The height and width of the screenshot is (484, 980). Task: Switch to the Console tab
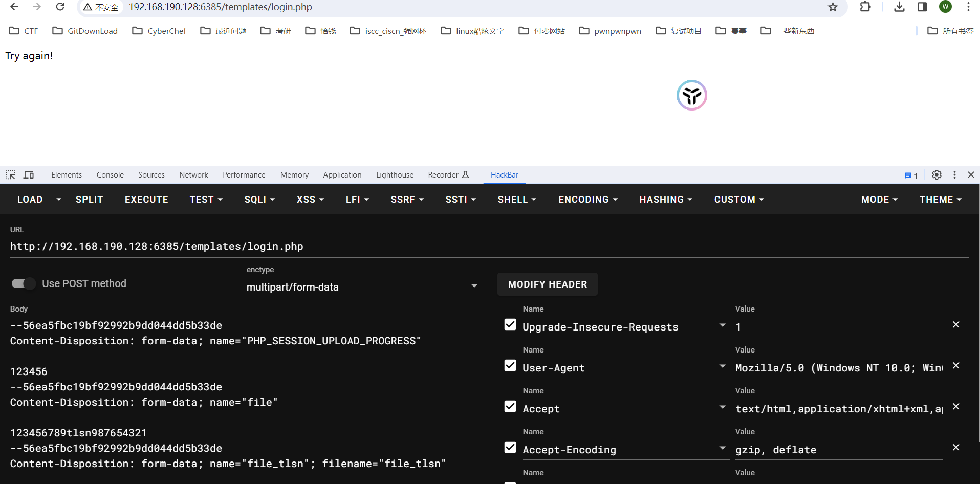click(x=110, y=175)
